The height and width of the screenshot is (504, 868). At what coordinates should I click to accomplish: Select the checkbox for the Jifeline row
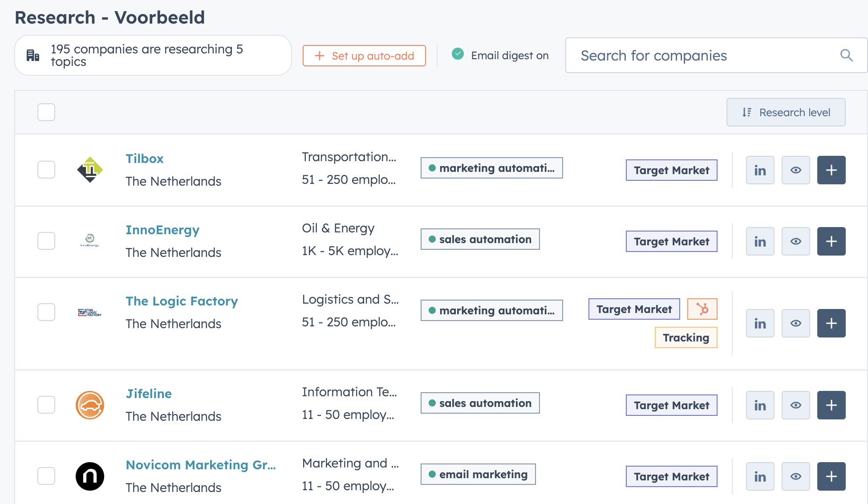click(x=46, y=405)
